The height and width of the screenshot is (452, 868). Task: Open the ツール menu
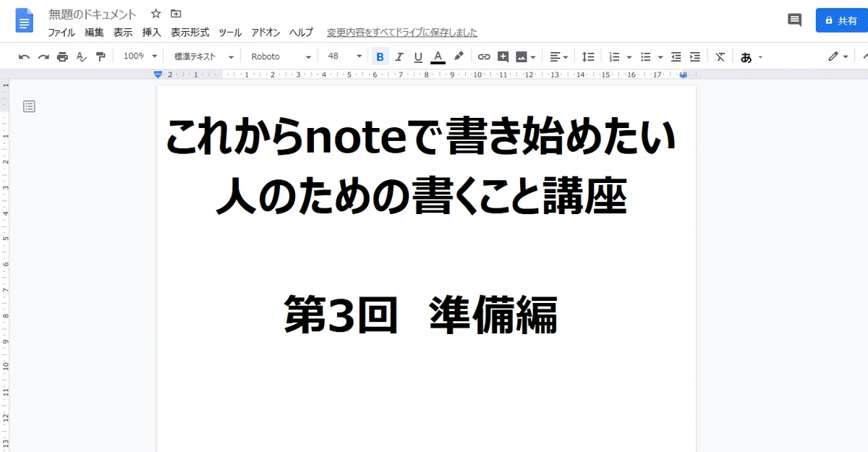coord(230,33)
